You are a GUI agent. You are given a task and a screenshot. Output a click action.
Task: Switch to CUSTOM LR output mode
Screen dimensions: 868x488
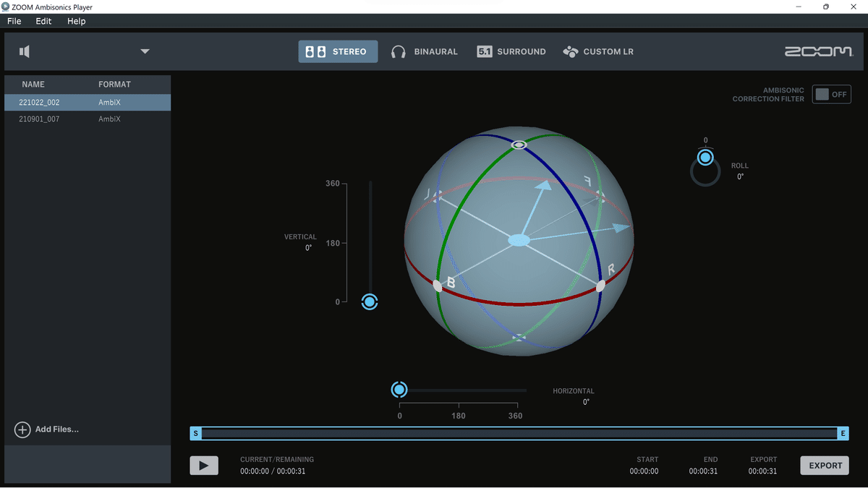[598, 51]
